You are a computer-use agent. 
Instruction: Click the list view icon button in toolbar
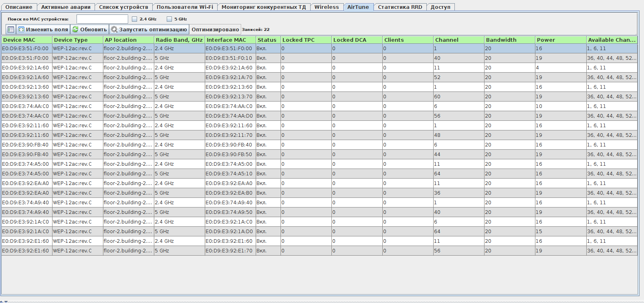[11, 29]
